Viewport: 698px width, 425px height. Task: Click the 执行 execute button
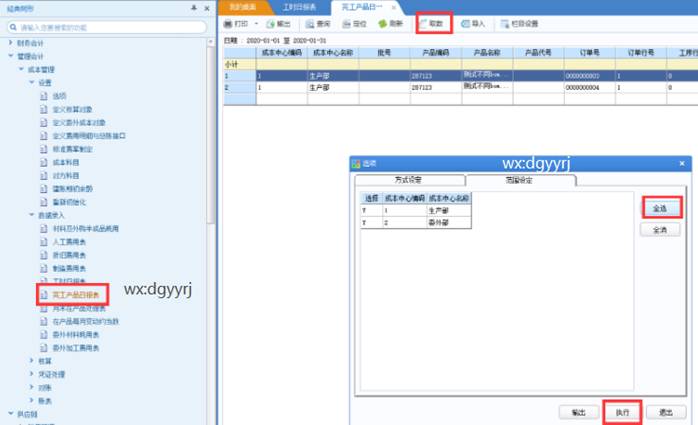tap(621, 411)
